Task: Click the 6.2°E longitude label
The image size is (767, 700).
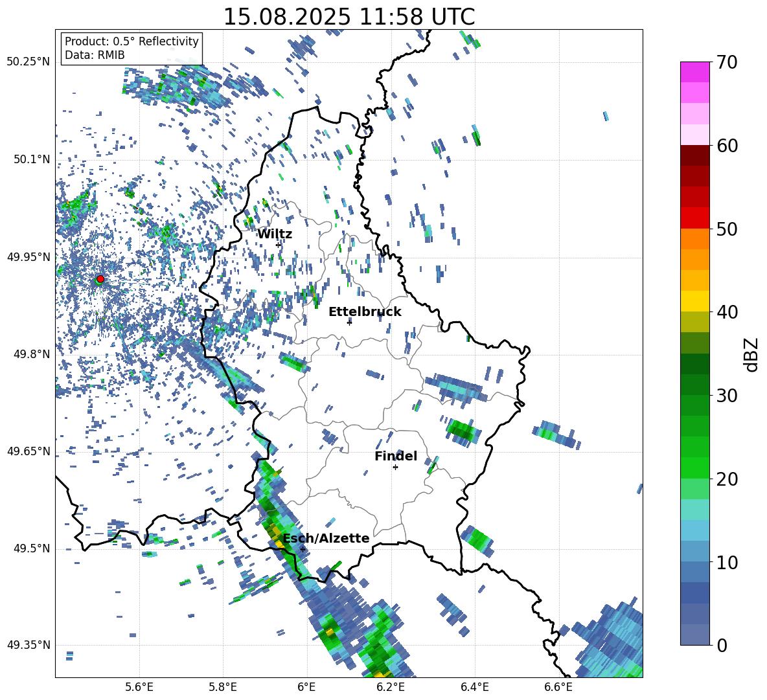Action: 391,687
